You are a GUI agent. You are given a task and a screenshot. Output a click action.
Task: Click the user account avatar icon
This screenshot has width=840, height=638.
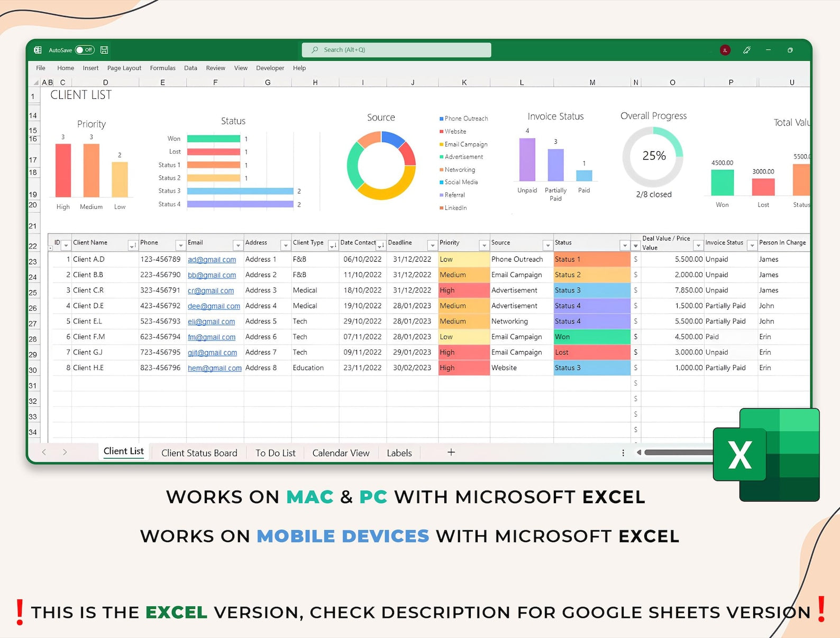click(x=725, y=50)
